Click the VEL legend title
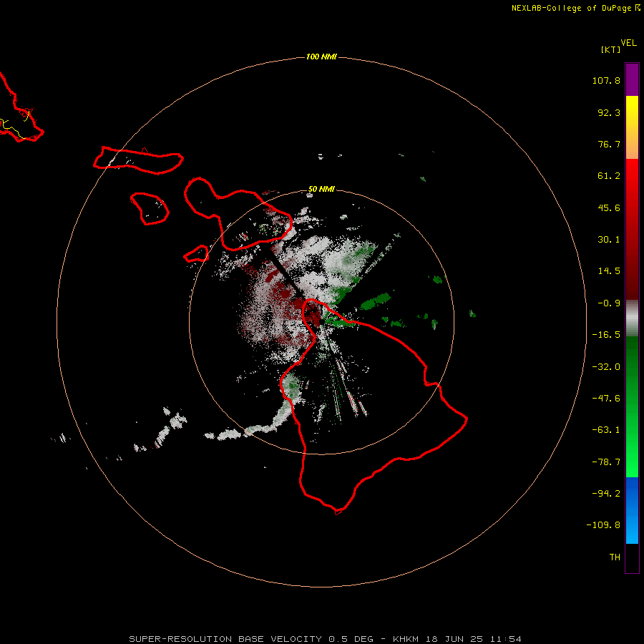This screenshot has height=644, width=644. (x=628, y=43)
